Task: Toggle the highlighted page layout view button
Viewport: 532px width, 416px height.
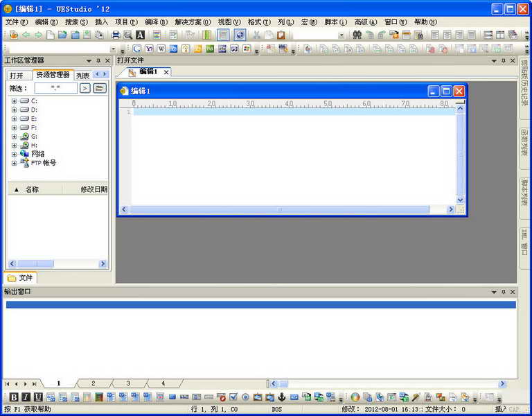Action: [223, 35]
